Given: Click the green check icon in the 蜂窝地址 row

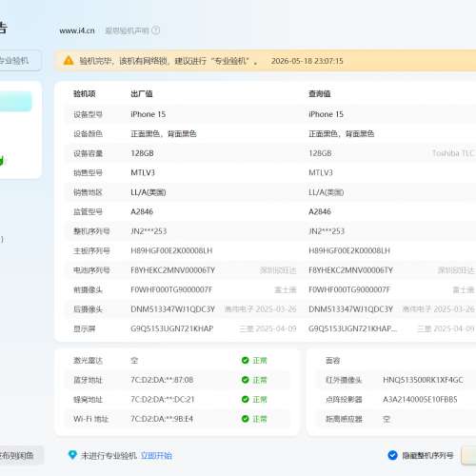Looking at the screenshot, I should pyautogui.click(x=245, y=399).
